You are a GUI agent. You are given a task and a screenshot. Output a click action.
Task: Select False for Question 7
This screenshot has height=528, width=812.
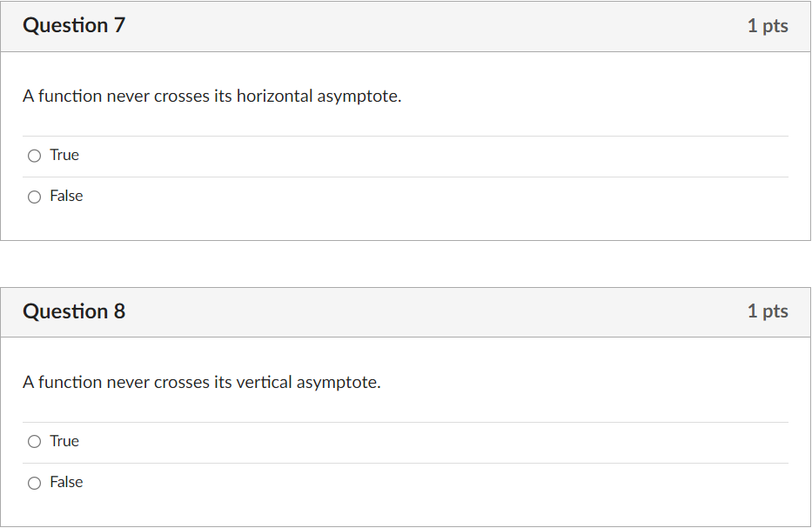pyautogui.click(x=34, y=196)
